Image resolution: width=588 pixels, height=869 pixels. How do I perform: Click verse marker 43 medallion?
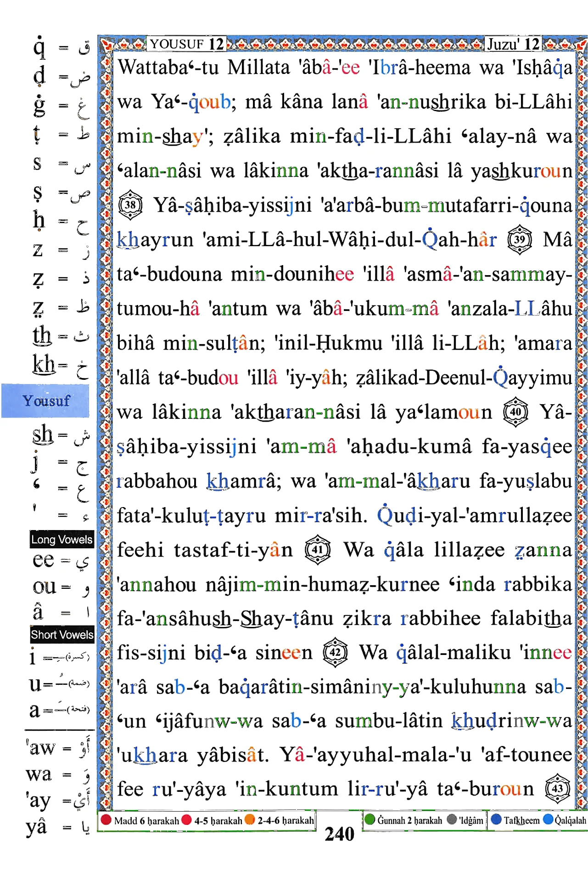pos(557,788)
